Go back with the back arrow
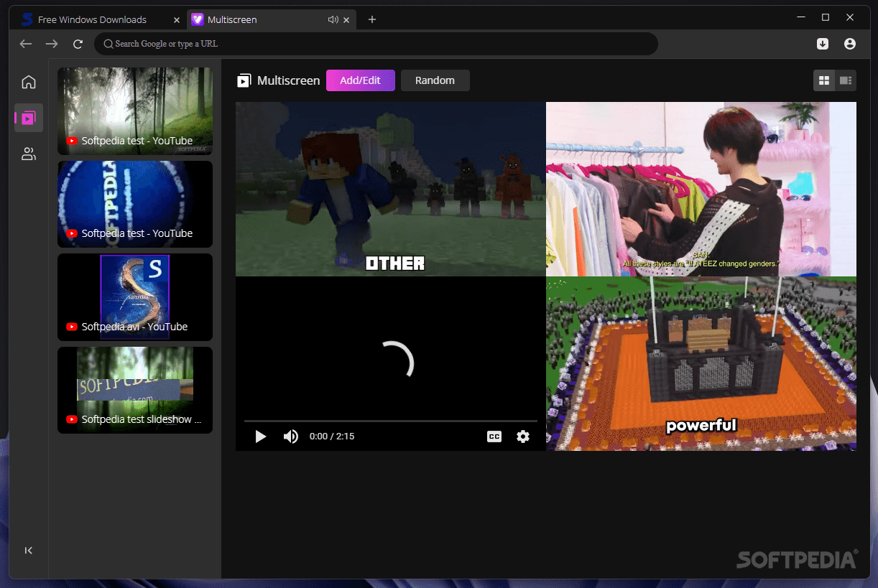Viewport: 878px width, 588px height. [x=26, y=44]
